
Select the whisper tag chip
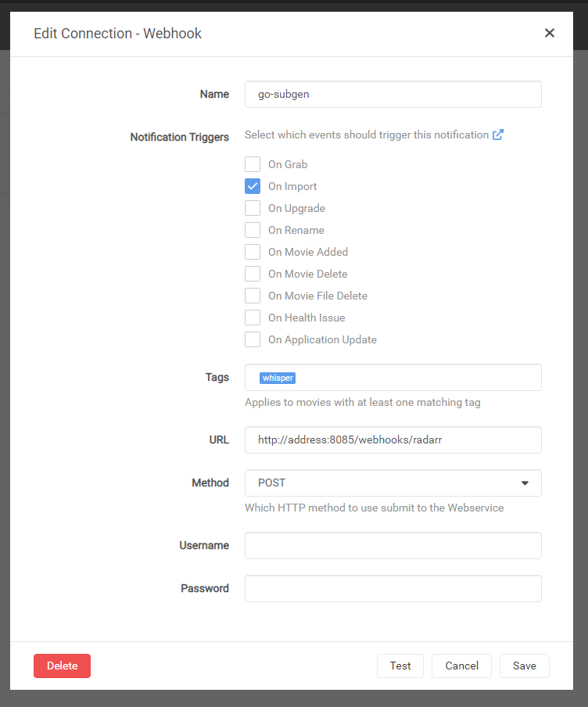278,378
